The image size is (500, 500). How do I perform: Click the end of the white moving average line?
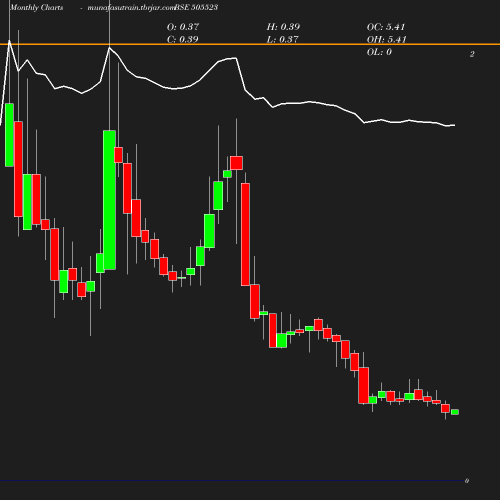tap(454, 125)
